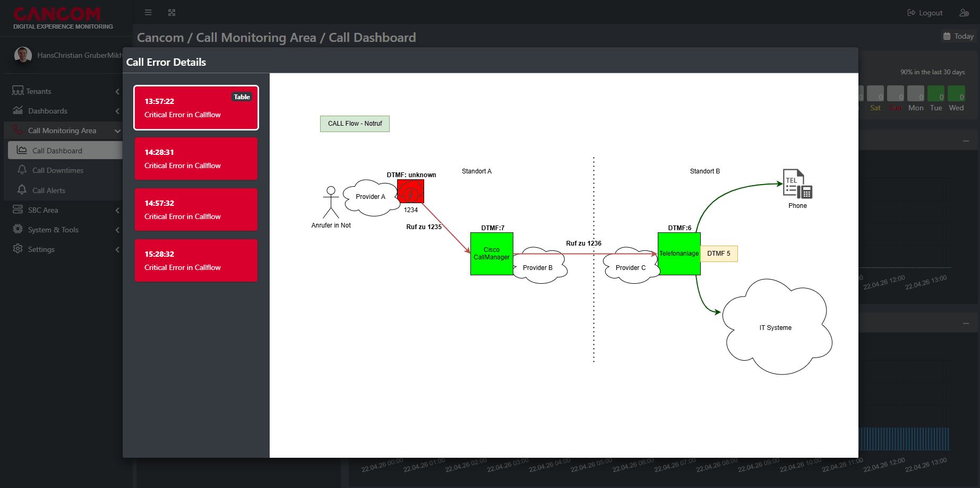Click Monday grey status square
980x488 pixels.
pos(916,94)
